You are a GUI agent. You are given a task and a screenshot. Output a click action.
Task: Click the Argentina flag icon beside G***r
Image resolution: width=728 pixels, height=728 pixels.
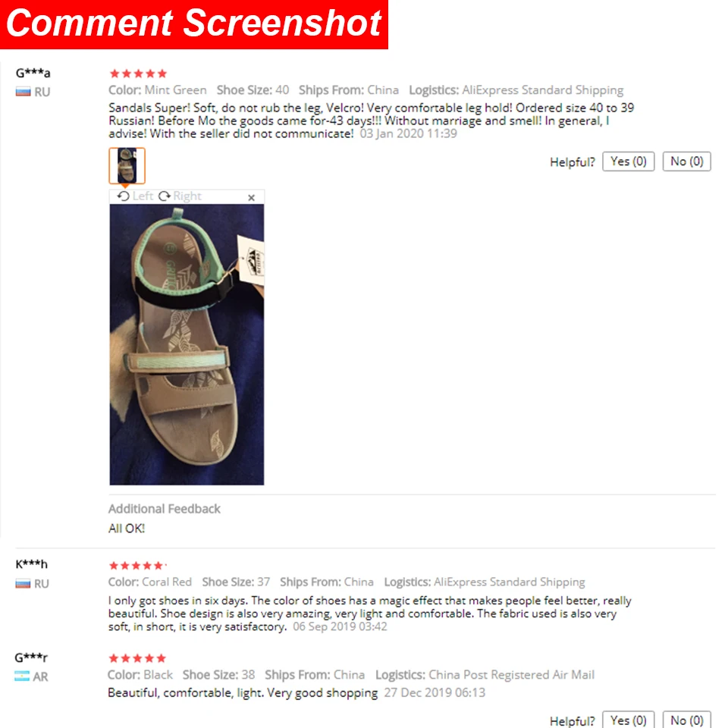tap(22, 676)
